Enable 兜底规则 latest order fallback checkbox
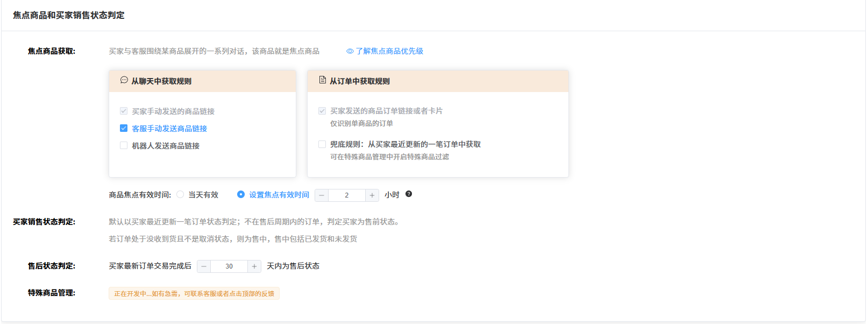868x324 pixels. coord(322,144)
